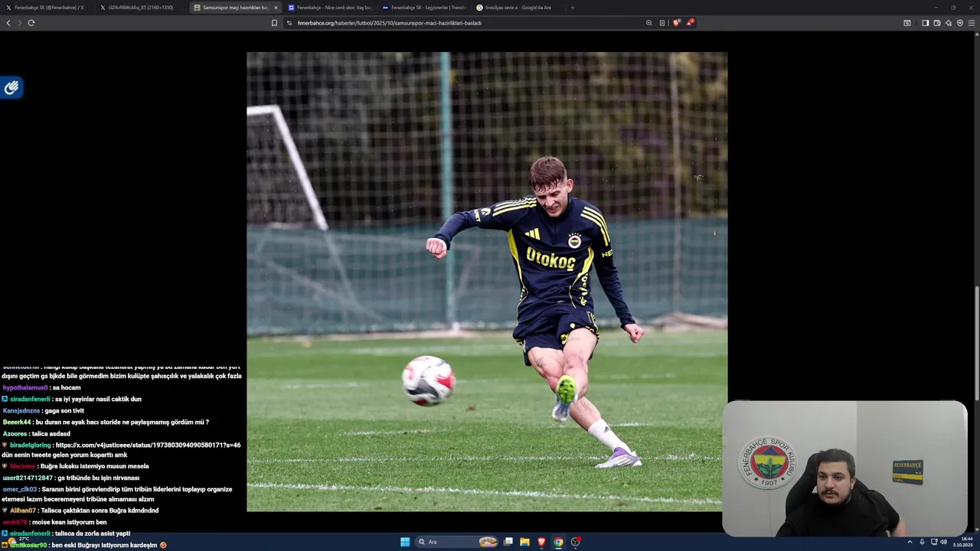Go forward to the next page
Image resolution: width=980 pixels, height=551 pixels.
pos(19,23)
